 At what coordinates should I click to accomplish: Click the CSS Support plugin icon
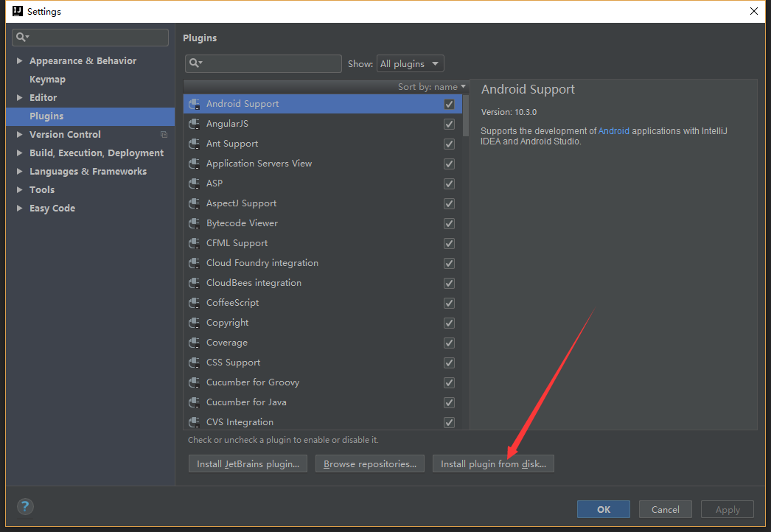click(x=195, y=363)
